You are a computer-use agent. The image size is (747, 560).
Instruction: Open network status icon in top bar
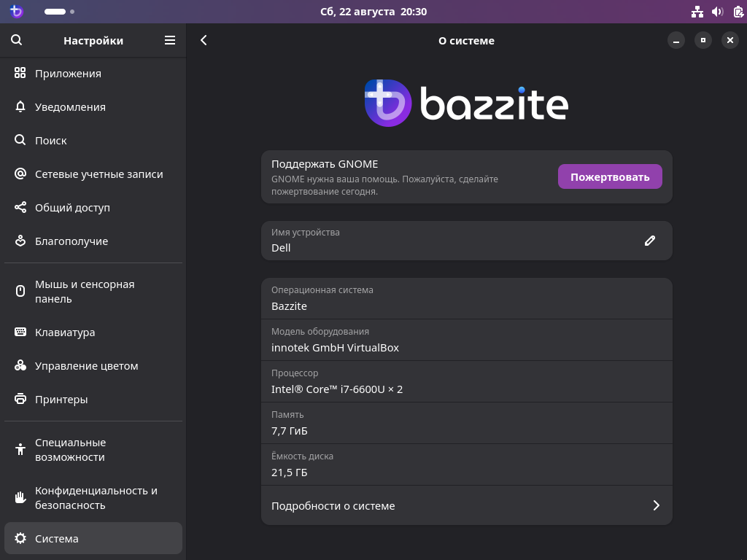[697, 12]
